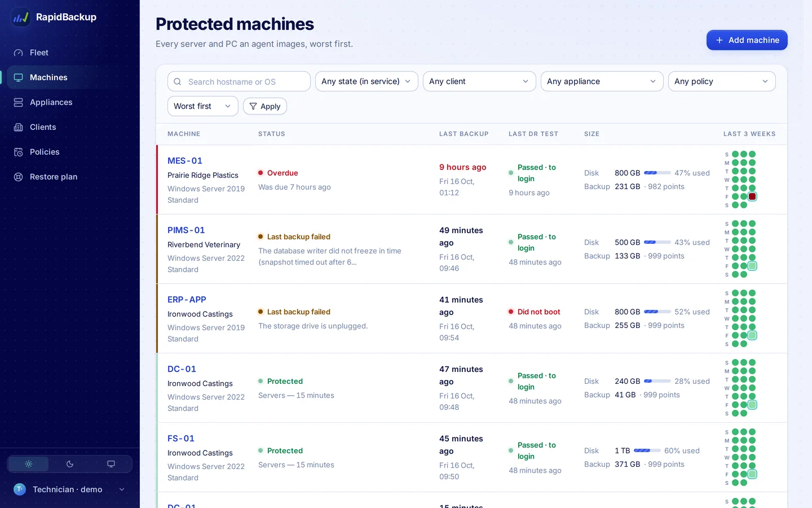The image size is (812, 508).
Task: Click the Overdue status on MES-01
Action: (x=278, y=173)
